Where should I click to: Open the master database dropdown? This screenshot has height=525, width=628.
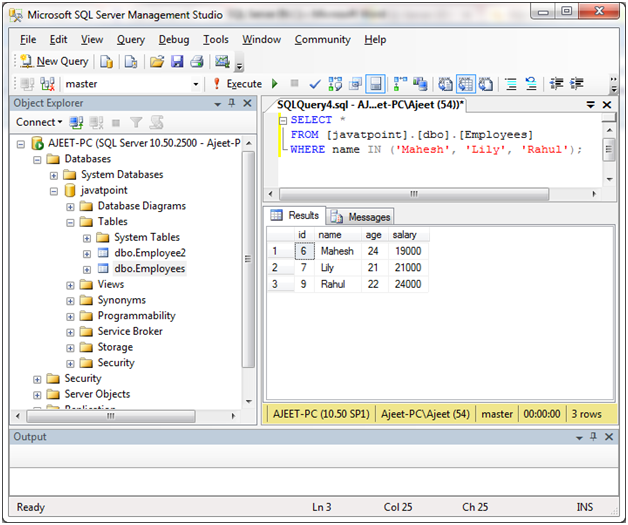195,84
